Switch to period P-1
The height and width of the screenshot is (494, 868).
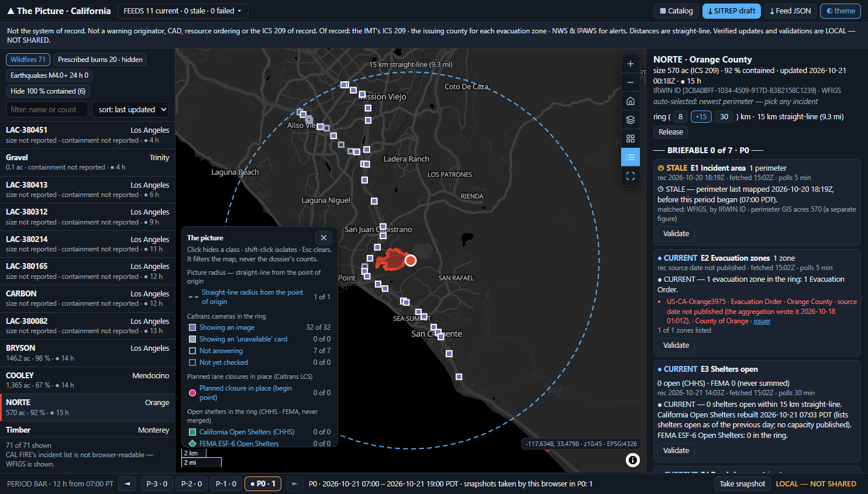226,483
